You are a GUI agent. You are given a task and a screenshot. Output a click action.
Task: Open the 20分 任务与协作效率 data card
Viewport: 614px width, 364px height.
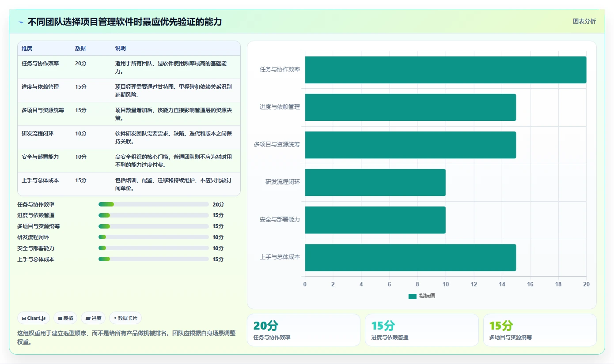tap(303, 330)
